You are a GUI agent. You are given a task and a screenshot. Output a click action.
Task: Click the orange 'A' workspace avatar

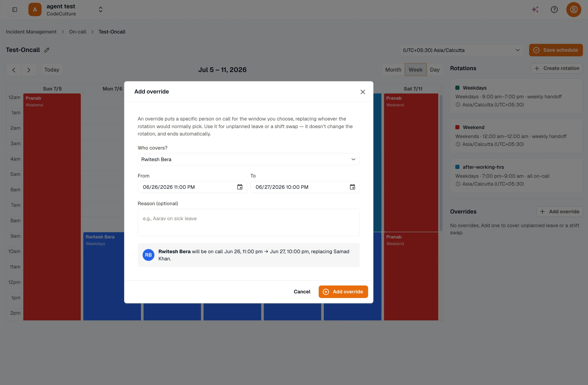click(x=35, y=10)
